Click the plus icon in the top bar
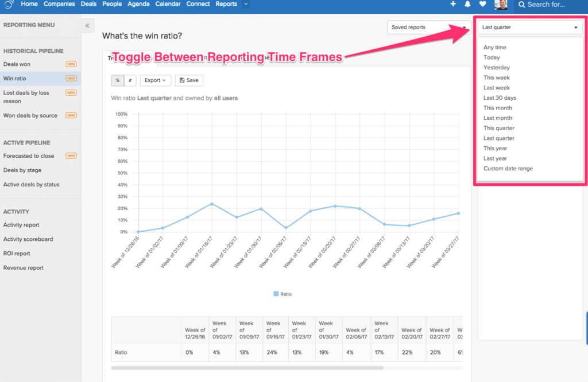This screenshot has width=588, height=382. coord(453,5)
